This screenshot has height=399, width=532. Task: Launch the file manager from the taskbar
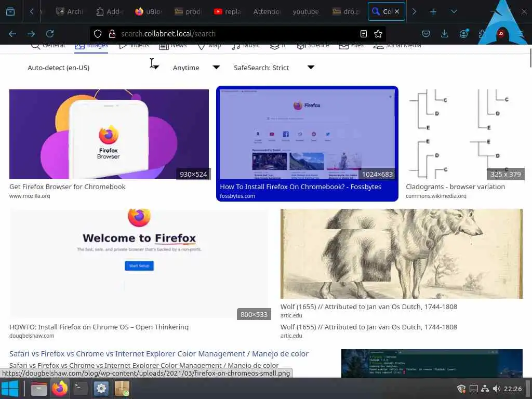[39, 389]
